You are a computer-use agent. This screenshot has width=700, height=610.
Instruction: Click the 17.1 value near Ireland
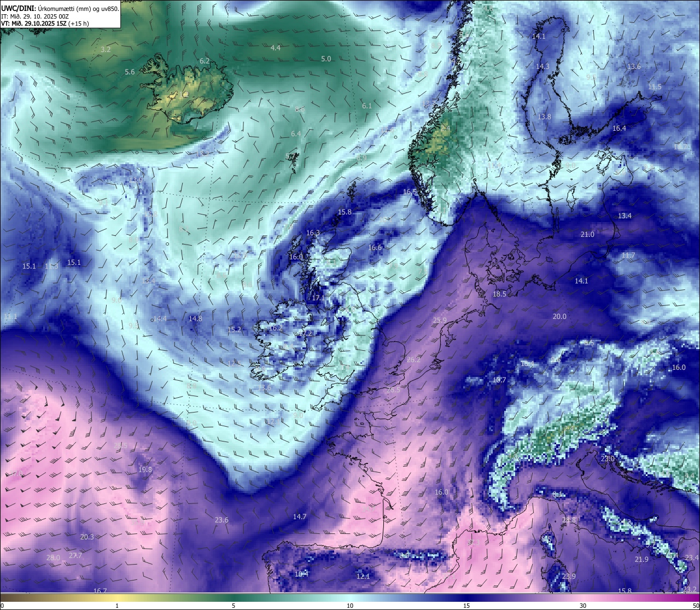click(318, 298)
